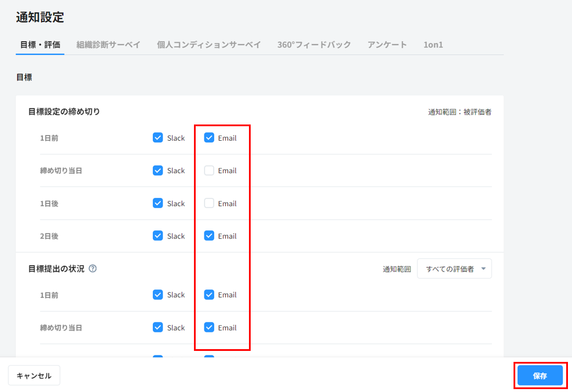Enable Email for 目標設定の締め切り 締め切り当日

click(209, 170)
